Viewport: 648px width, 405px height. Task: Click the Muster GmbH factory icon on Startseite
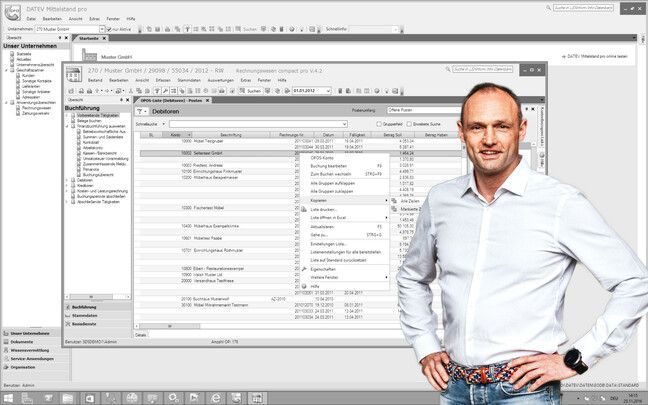[x=89, y=55]
